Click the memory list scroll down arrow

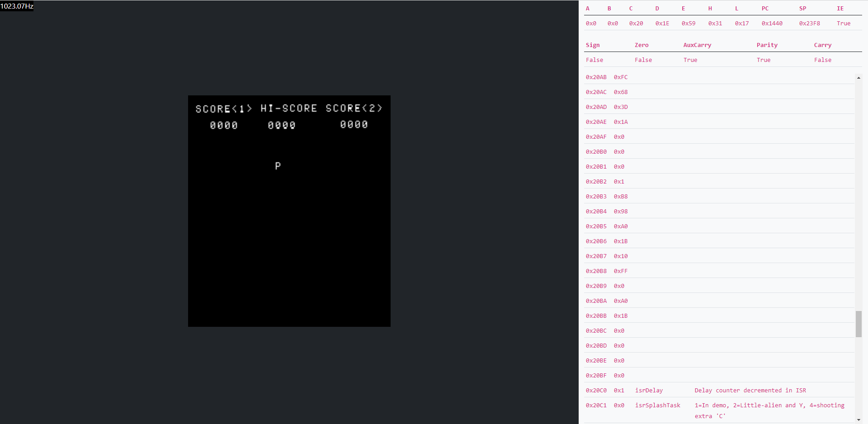click(859, 420)
